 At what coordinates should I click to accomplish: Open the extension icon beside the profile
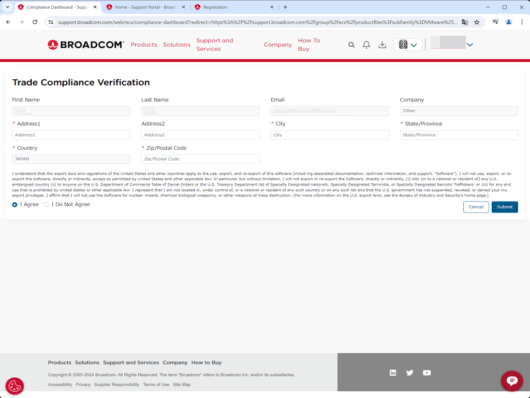point(496,22)
